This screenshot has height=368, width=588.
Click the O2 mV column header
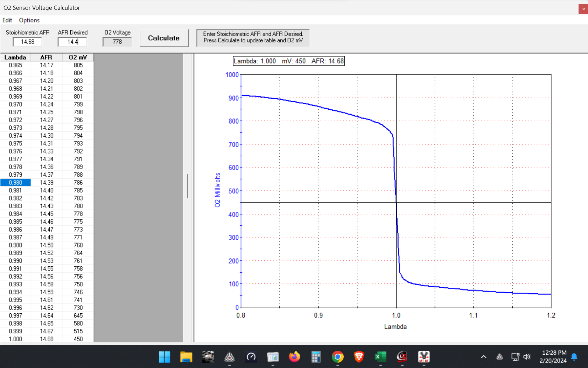(78, 57)
